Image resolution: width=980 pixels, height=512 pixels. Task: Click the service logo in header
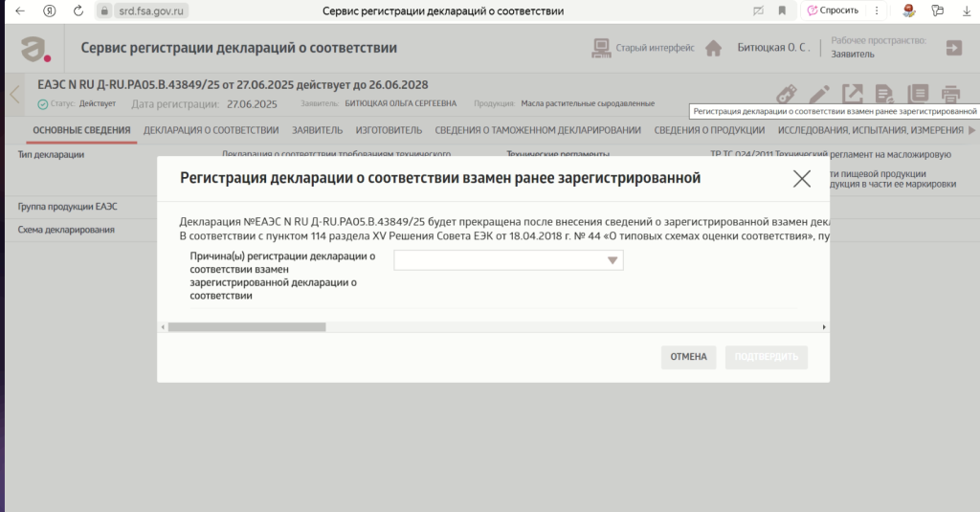35,49
